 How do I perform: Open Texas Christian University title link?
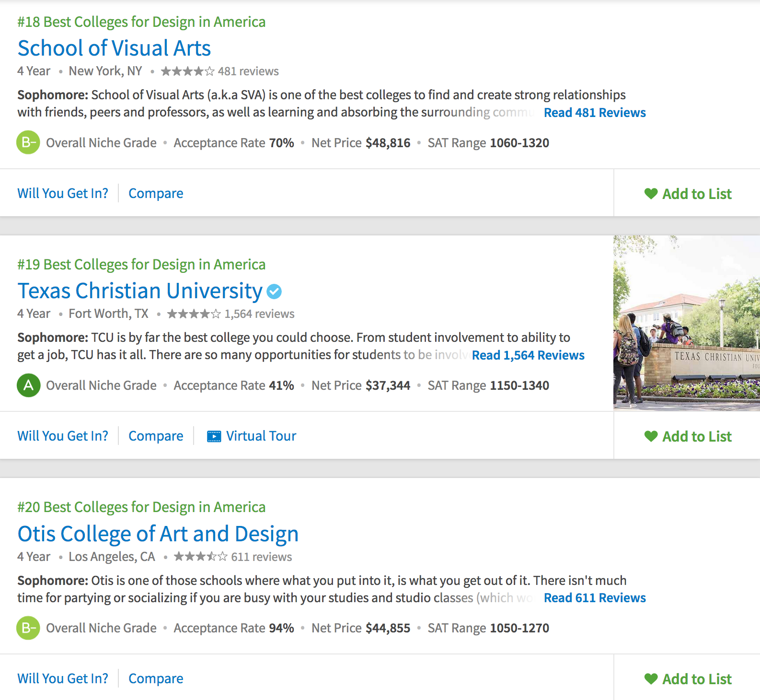point(140,291)
